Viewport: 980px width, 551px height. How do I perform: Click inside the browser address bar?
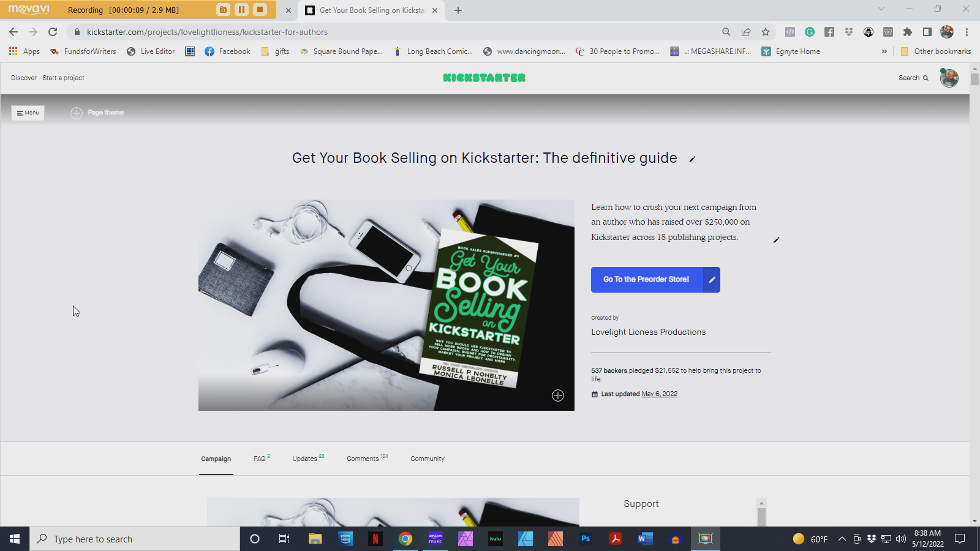point(245,32)
